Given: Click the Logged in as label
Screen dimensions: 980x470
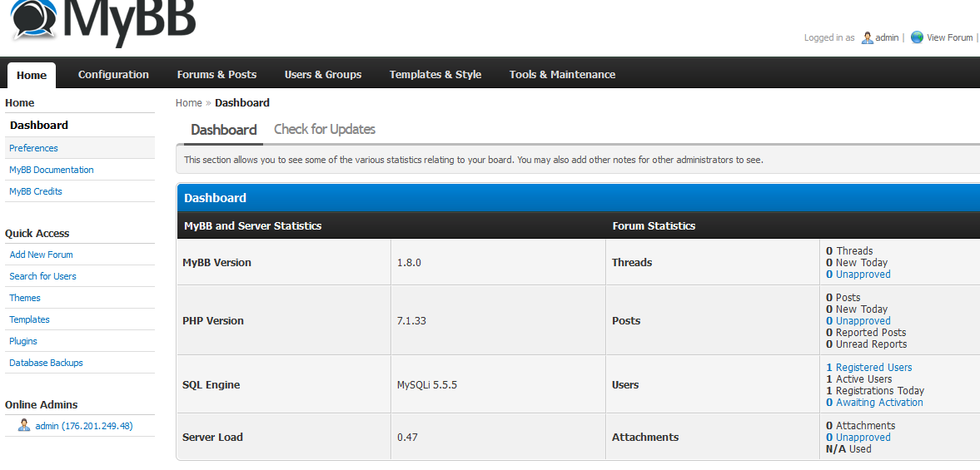Looking at the screenshot, I should click(x=829, y=37).
